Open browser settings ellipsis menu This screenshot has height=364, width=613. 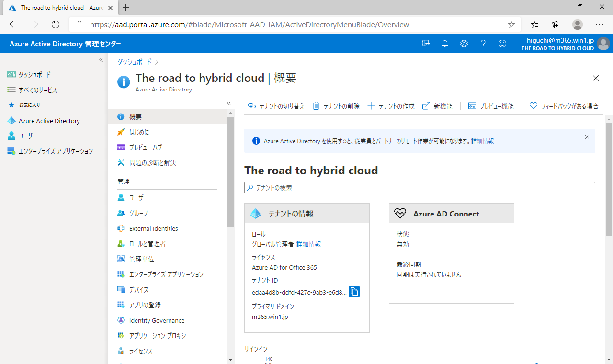tap(600, 24)
